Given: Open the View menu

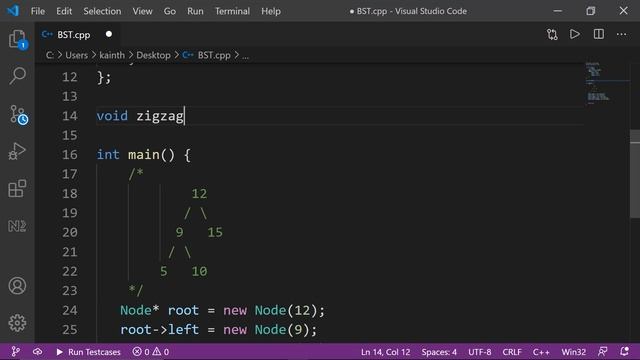Looking at the screenshot, I should [142, 11].
